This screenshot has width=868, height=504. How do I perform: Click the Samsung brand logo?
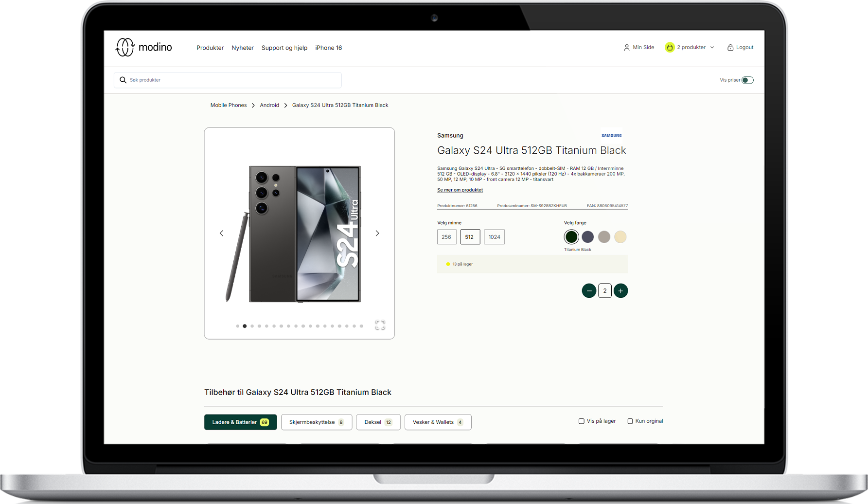pyautogui.click(x=611, y=136)
